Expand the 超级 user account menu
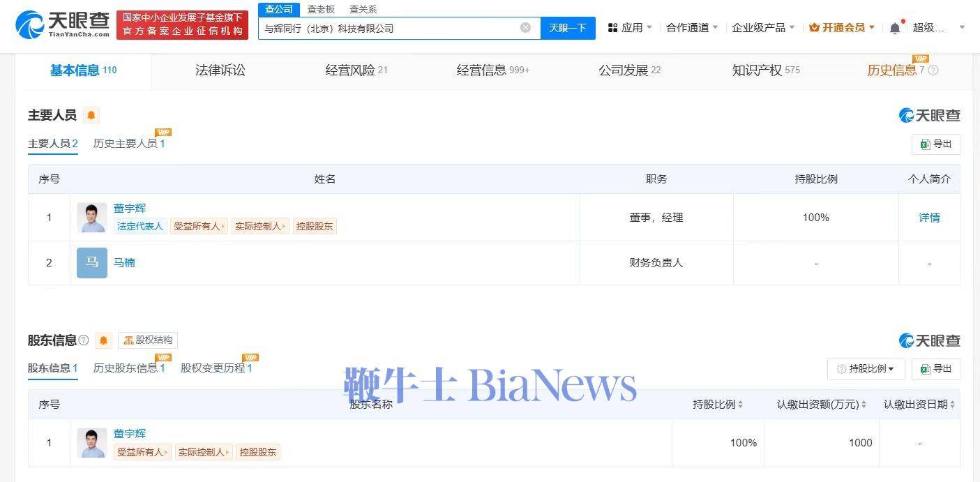Image resolution: width=980 pixels, height=482 pixels. click(939, 28)
